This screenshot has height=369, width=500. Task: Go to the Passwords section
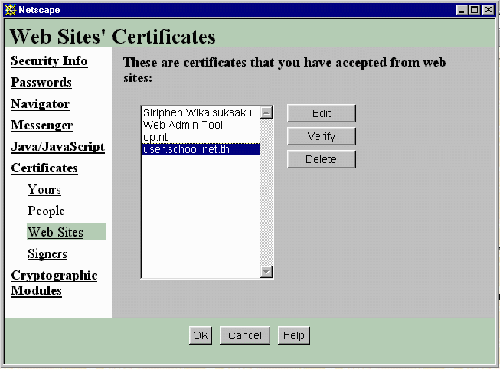click(41, 82)
